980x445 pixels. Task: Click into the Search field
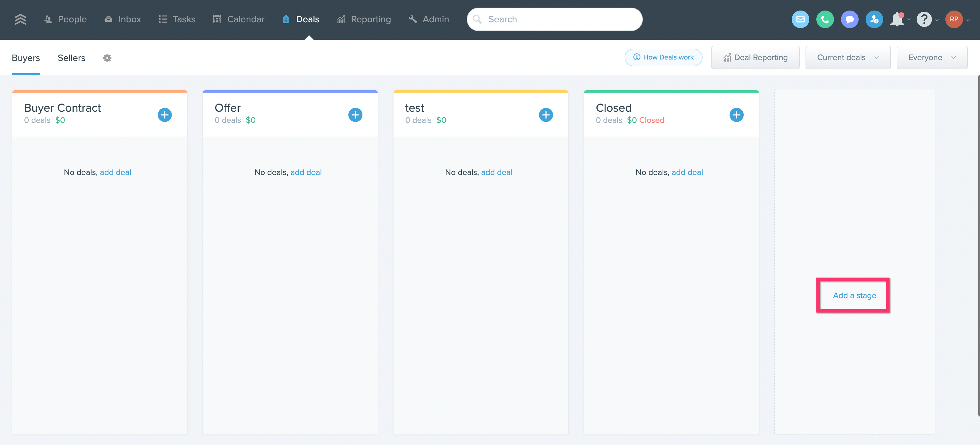pos(554,19)
